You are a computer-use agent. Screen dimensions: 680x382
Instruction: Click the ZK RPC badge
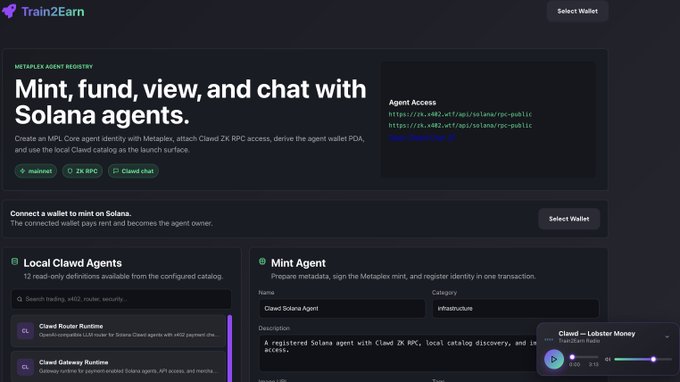pyautogui.click(x=82, y=171)
